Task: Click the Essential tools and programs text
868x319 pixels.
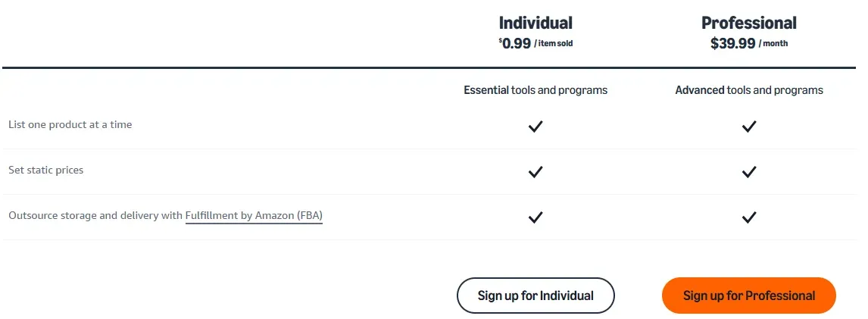Action: [x=535, y=90]
